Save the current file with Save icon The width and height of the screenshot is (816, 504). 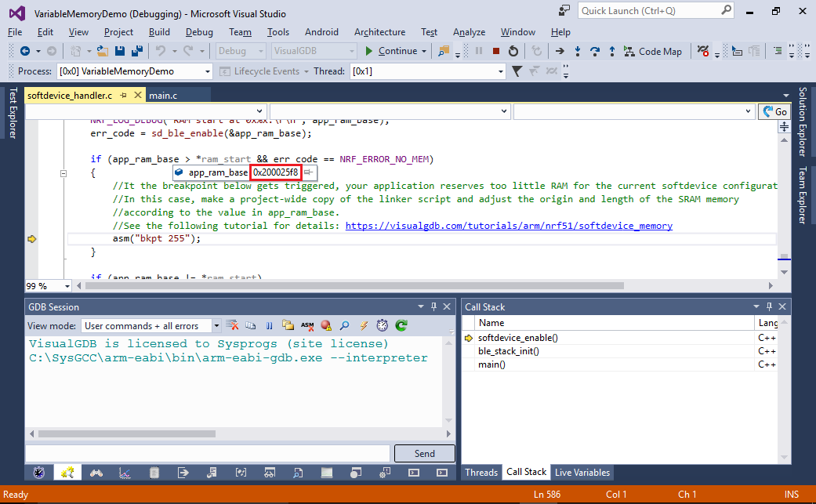[120, 51]
